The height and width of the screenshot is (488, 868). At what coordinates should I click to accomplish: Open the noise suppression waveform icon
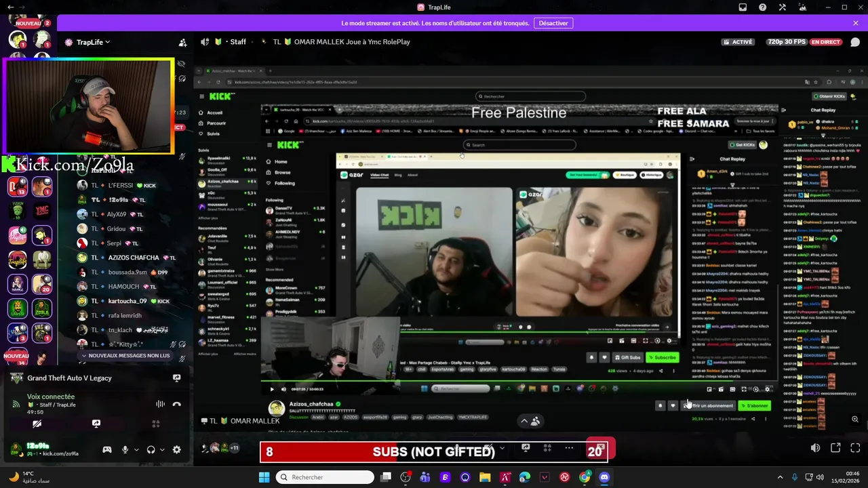[160, 404]
